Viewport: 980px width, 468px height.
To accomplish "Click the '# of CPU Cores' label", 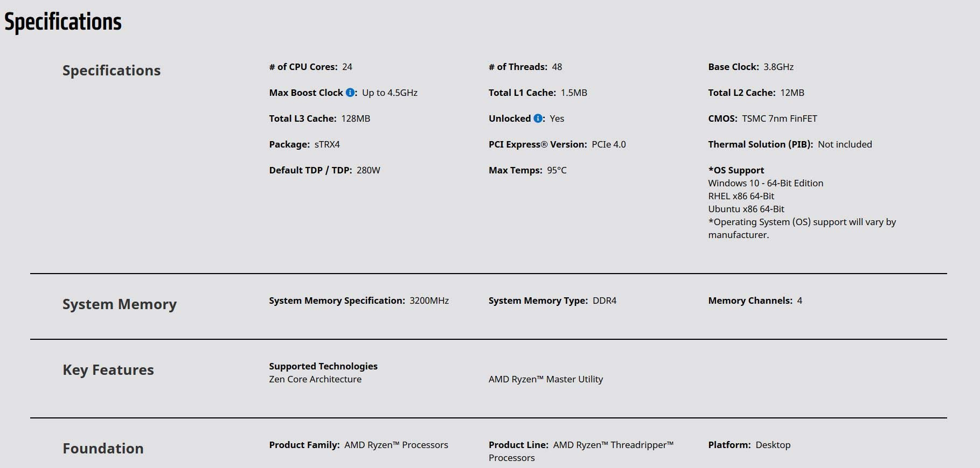I will (303, 67).
